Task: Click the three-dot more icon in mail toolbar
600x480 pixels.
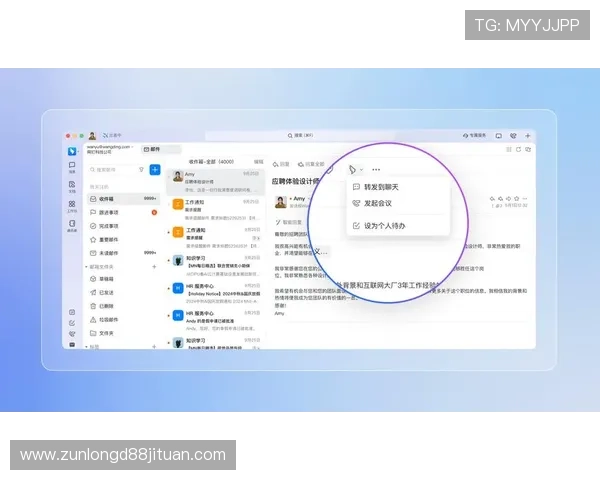Action: point(376,169)
